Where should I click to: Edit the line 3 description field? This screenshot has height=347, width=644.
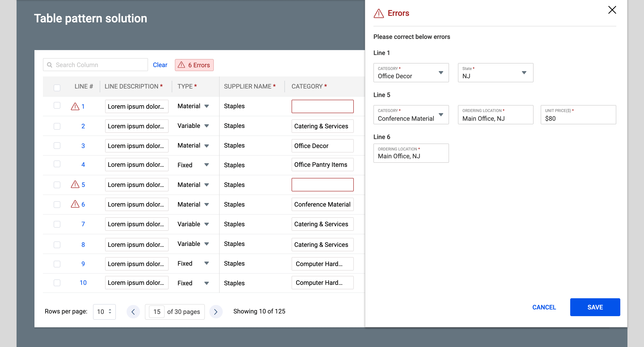click(x=137, y=146)
